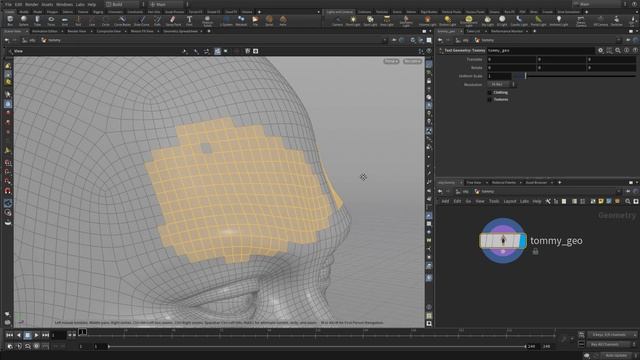This screenshot has width=640, height=360.
Task: Select the Box shelf tool
Action: (10, 21)
